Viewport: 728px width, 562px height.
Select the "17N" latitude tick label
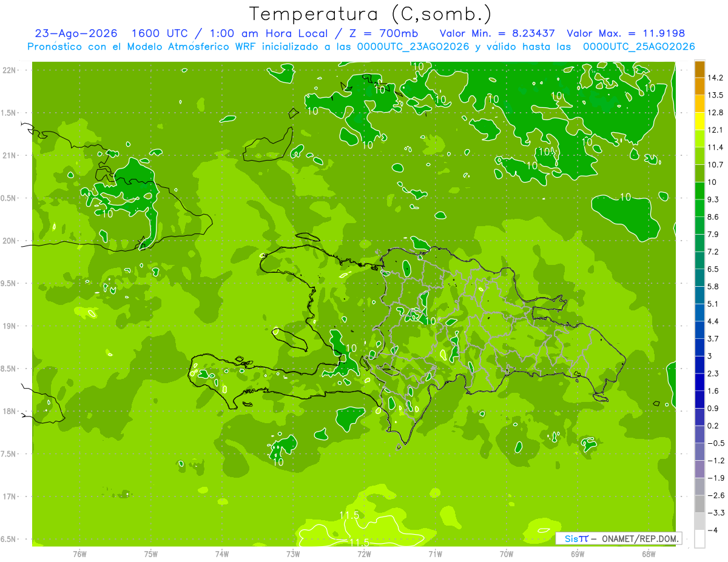[10, 497]
